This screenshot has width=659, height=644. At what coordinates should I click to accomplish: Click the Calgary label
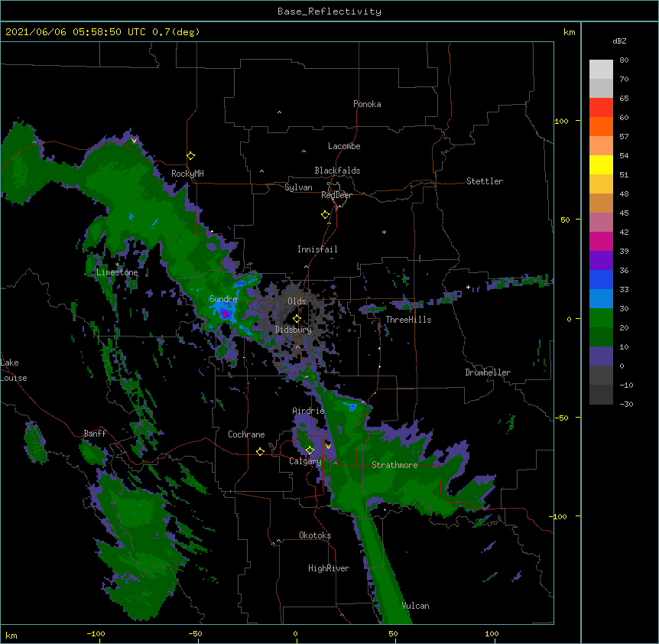pyautogui.click(x=305, y=461)
